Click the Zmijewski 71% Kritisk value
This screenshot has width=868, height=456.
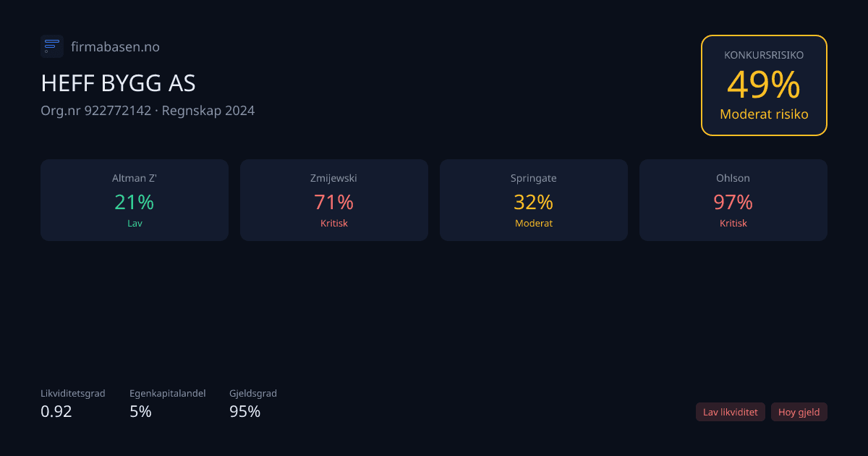(x=333, y=202)
